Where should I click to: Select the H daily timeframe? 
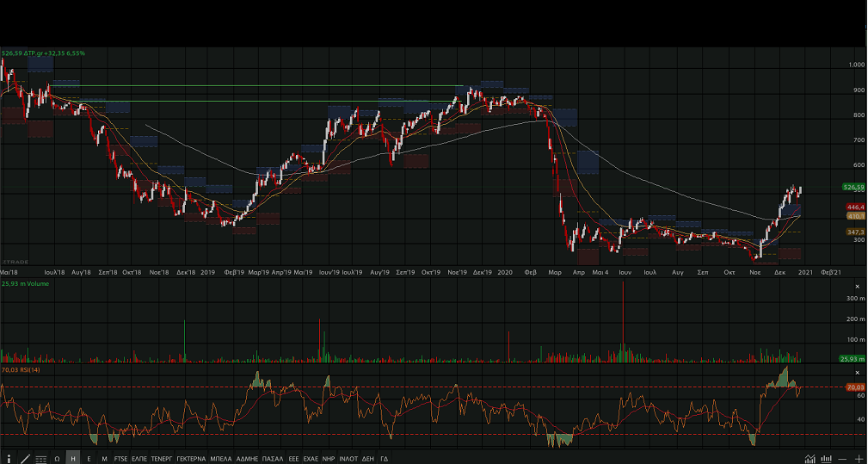(x=73, y=459)
